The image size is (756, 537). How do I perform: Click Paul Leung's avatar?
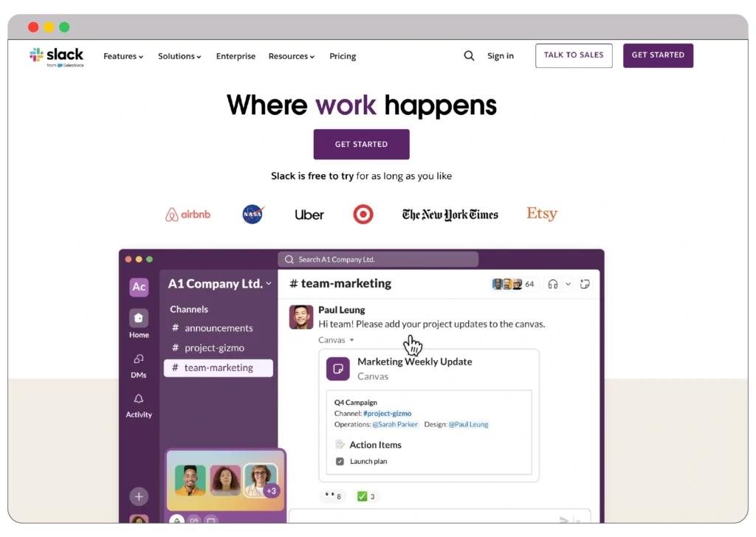(301, 317)
